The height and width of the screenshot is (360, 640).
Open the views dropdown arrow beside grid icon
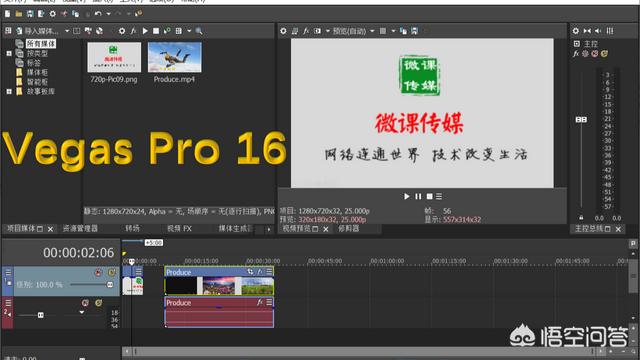[189, 31]
